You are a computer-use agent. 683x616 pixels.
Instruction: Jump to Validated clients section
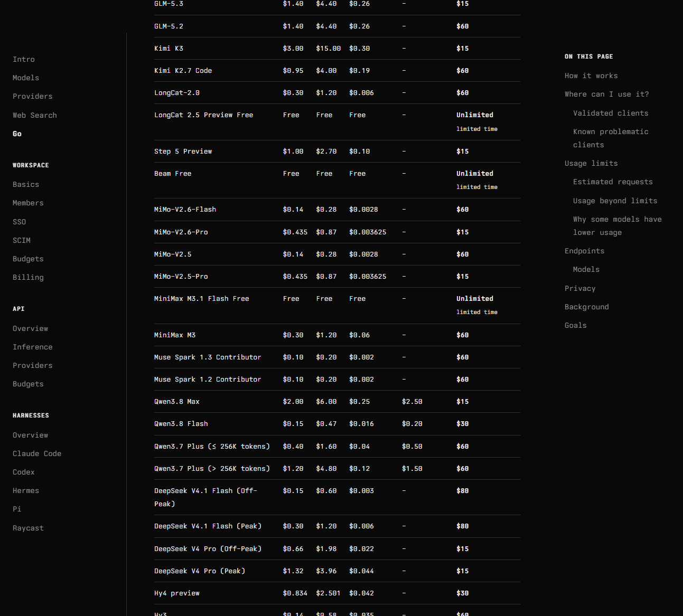(611, 113)
